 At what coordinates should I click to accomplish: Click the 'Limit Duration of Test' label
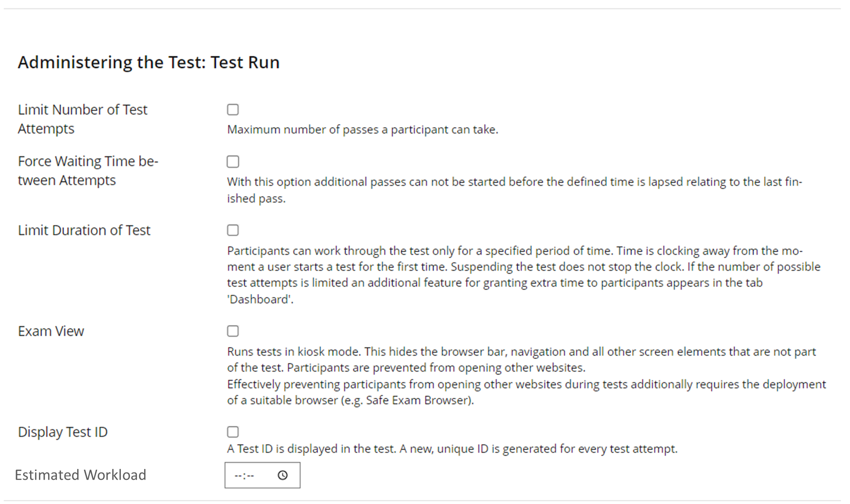[x=84, y=230]
